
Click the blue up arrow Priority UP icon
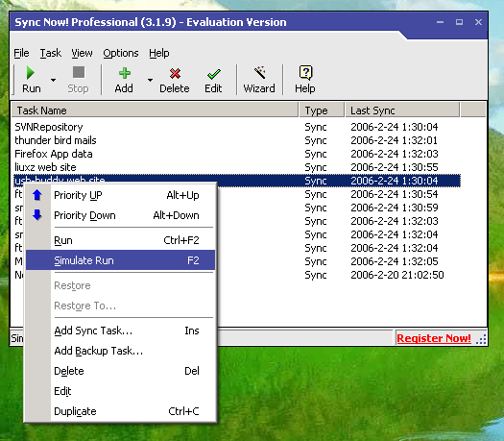click(37, 195)
